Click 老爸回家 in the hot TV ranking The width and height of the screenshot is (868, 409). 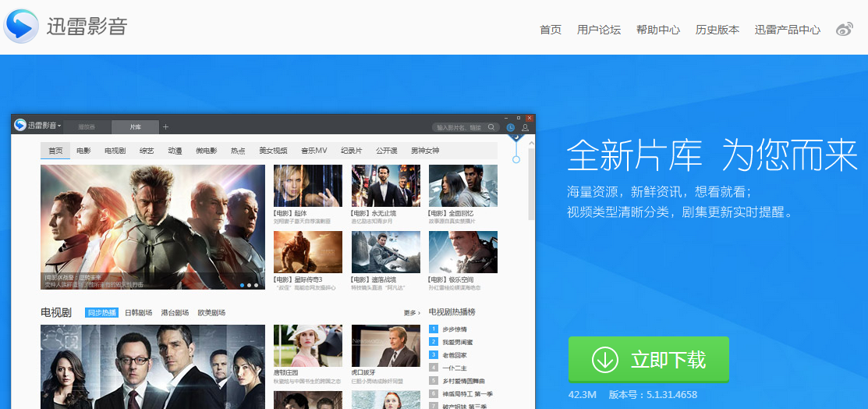(x=455, y=354)
